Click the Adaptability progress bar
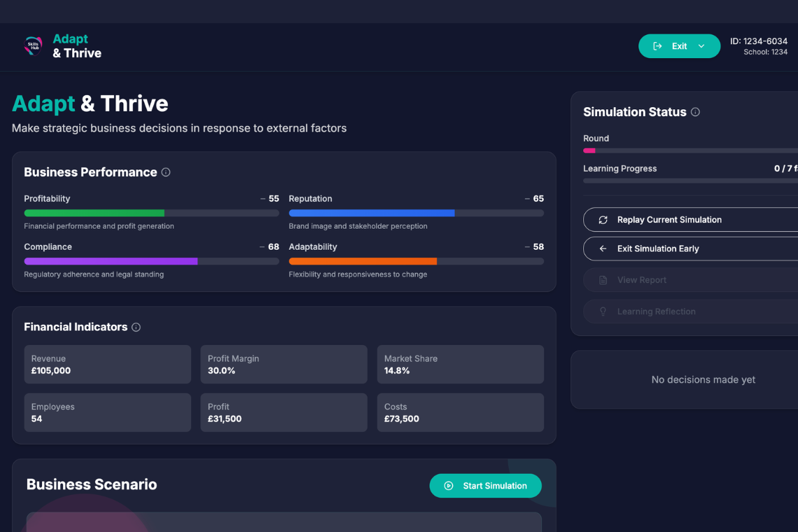Image resolution: width=798 pixels, height=532 pixels. (416, 261)
